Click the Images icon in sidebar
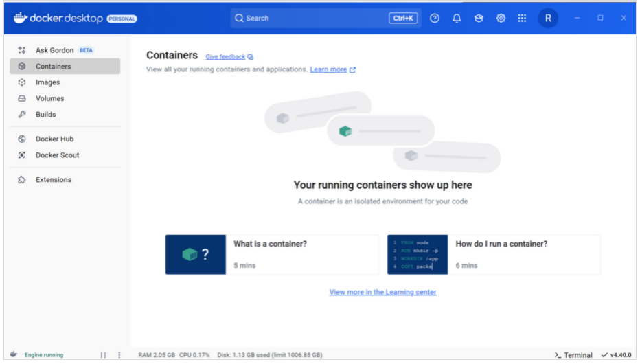 tap(22, 82)
